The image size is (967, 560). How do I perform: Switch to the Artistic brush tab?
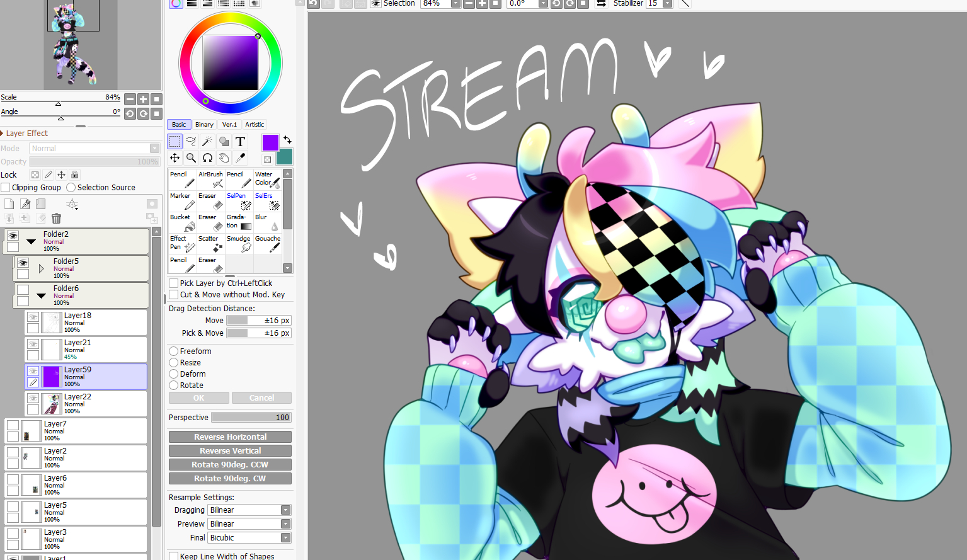click(x=255, y=125)
